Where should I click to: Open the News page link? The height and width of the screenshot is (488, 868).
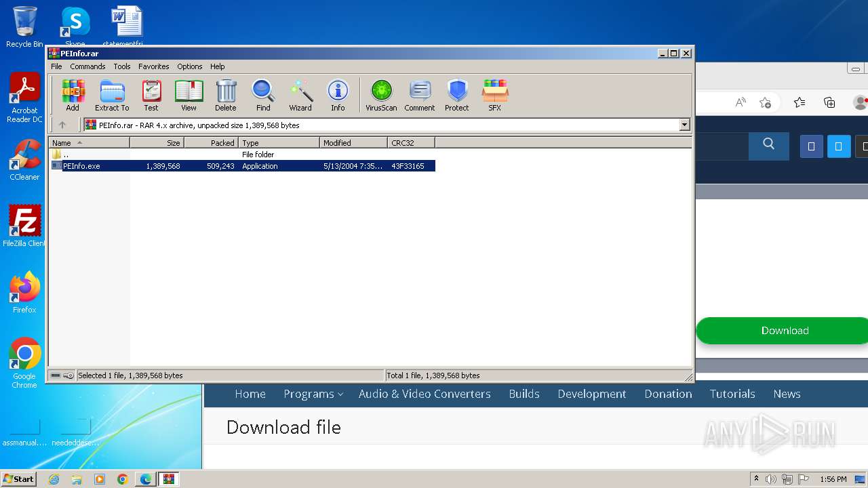pyautogui.click(x=787, y=394)
